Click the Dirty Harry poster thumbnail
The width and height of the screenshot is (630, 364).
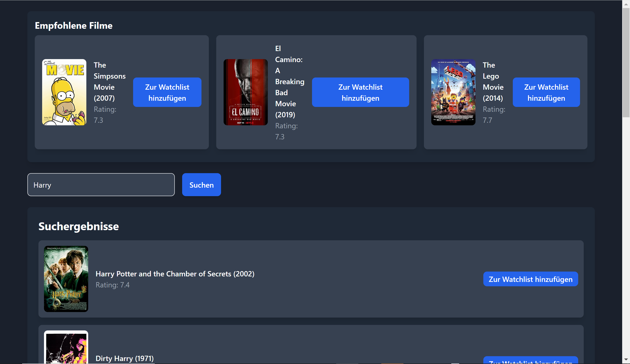[66, 347]
